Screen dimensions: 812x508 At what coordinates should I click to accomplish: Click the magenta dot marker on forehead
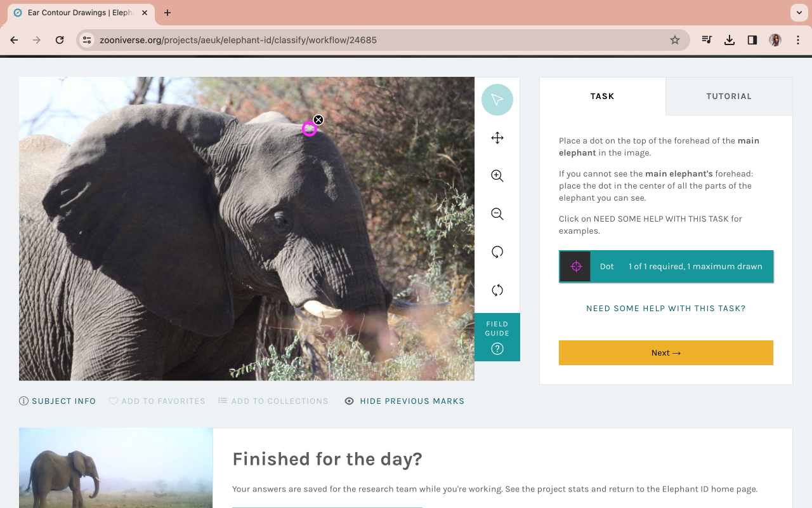point(309,129)
